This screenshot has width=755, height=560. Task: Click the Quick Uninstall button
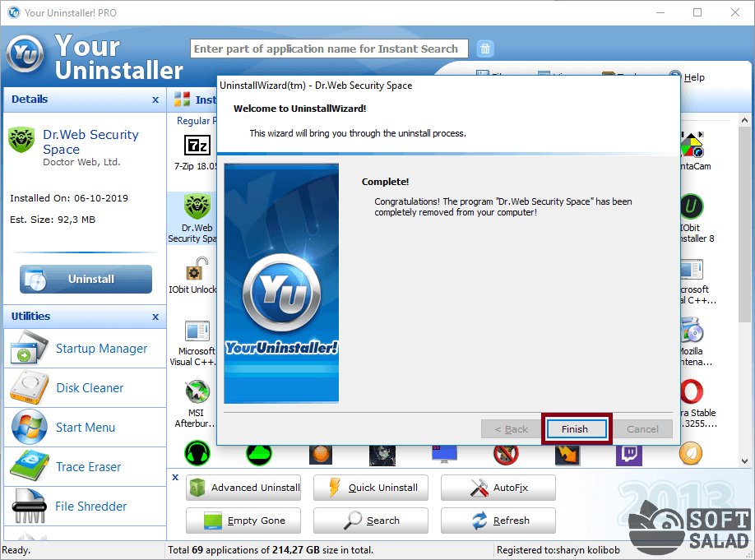371,488
